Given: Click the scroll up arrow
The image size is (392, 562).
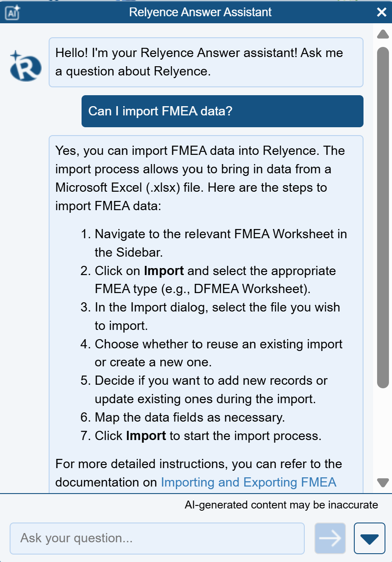Looking at the screenshot, I should 383,34.
